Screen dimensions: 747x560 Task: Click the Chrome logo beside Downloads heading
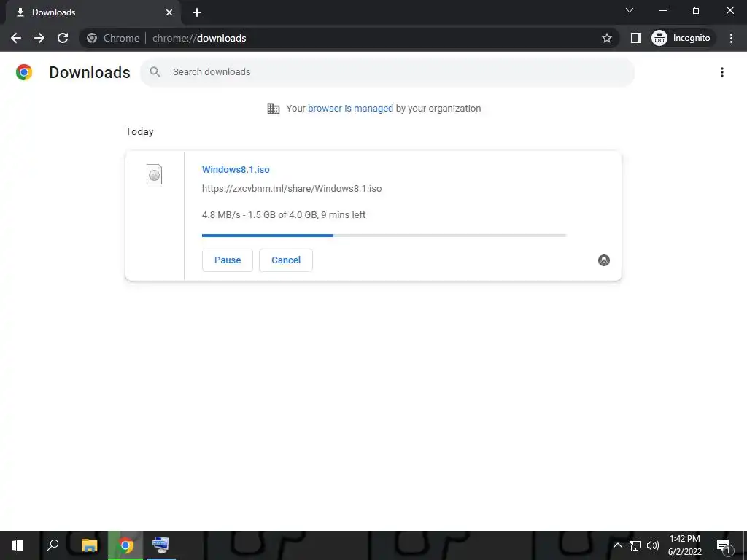(24, 72)
